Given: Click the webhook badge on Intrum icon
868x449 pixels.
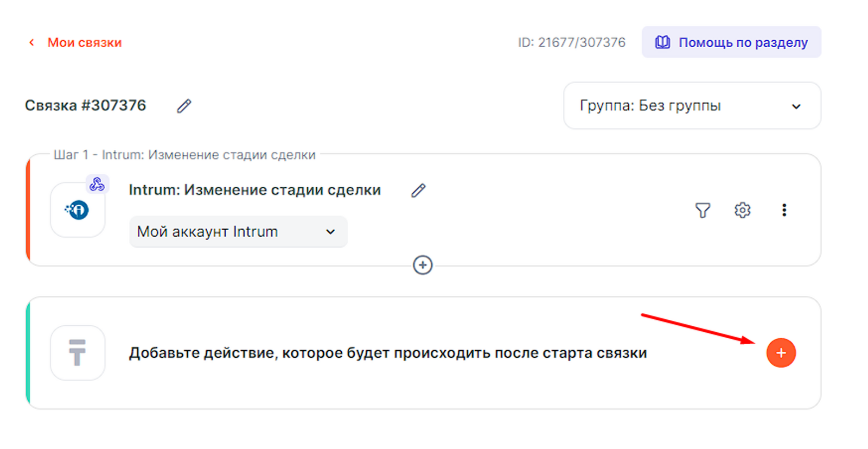Looking at the screenshot, I should pyautogui.click(x=97, y=185).
